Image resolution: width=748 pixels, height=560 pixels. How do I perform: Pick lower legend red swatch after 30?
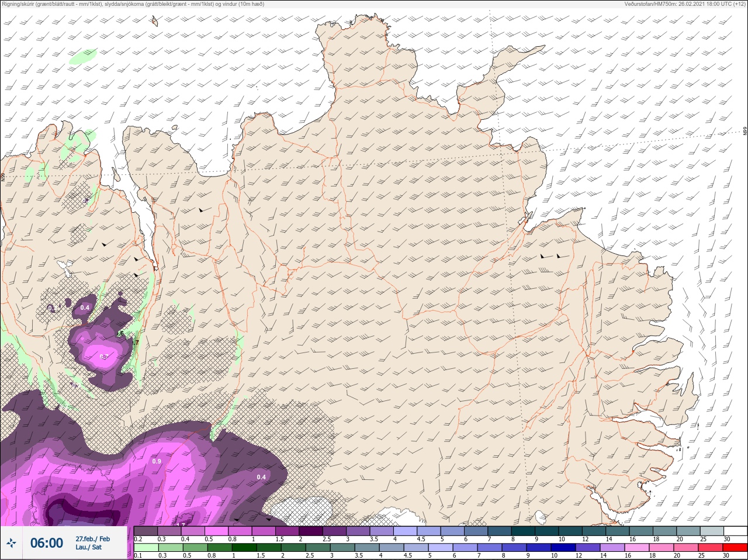(735, 548)
